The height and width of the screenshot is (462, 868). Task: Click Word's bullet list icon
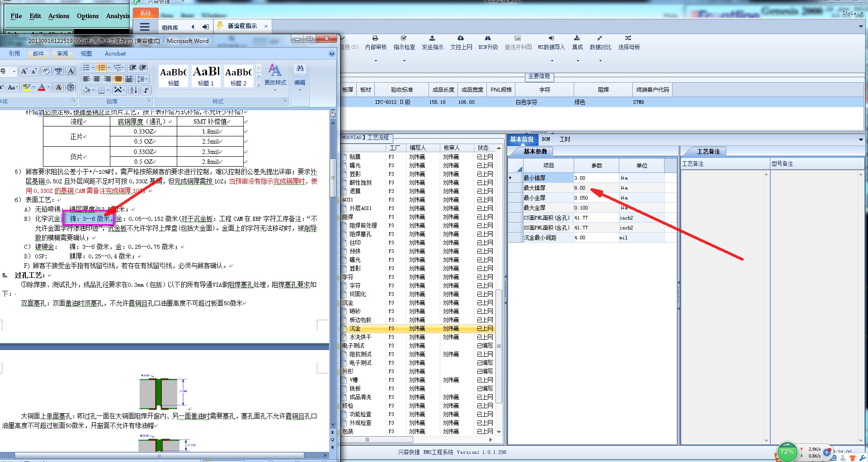pyautogui.click(x=86, y=68)
